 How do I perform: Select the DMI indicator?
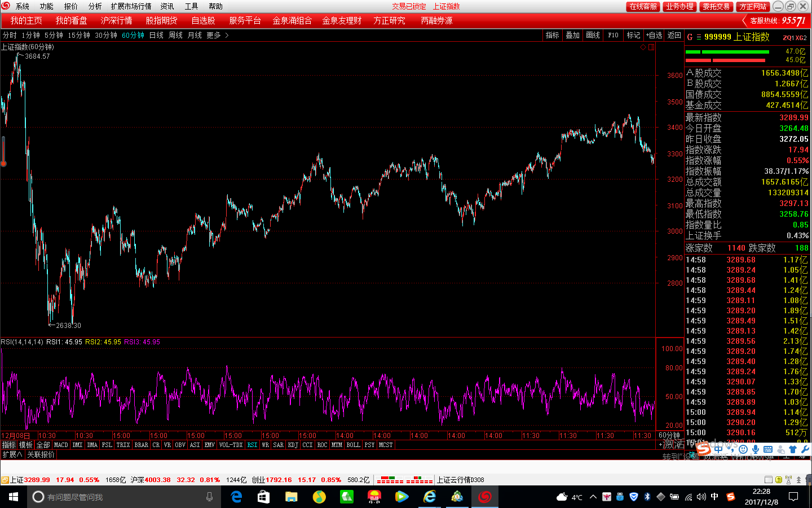pyautogui.click(x=77, y=445)
